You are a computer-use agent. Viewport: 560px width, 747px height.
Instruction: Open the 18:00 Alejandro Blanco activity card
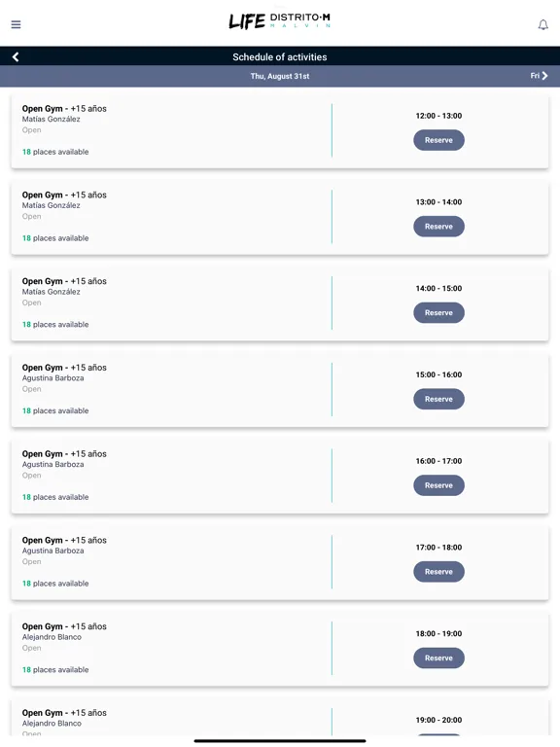coord(280,649)
